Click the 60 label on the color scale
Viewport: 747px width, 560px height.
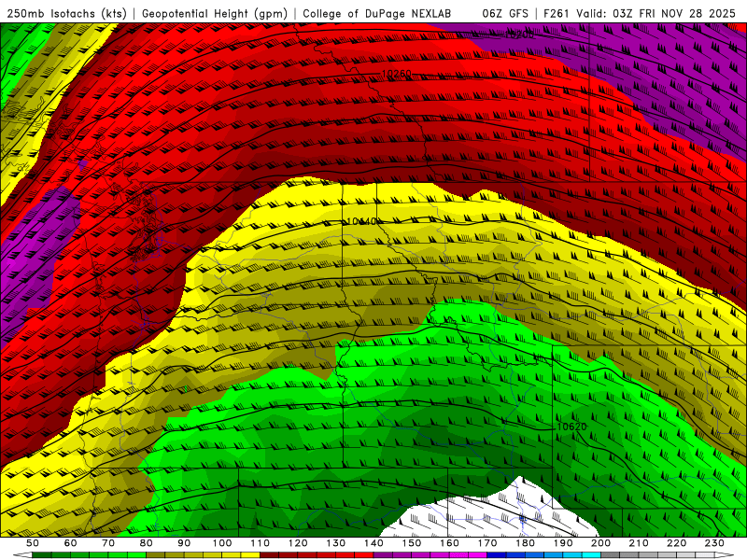click(70, 543)
